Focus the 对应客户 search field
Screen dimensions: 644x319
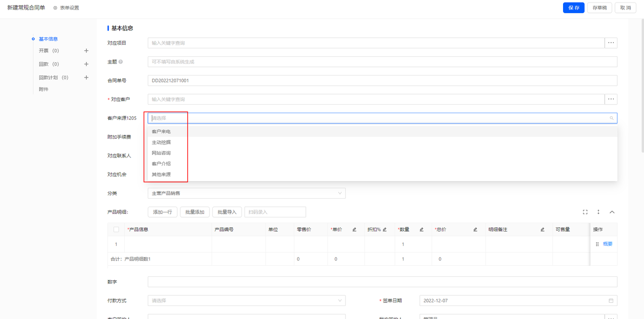(x=376, y=99)
